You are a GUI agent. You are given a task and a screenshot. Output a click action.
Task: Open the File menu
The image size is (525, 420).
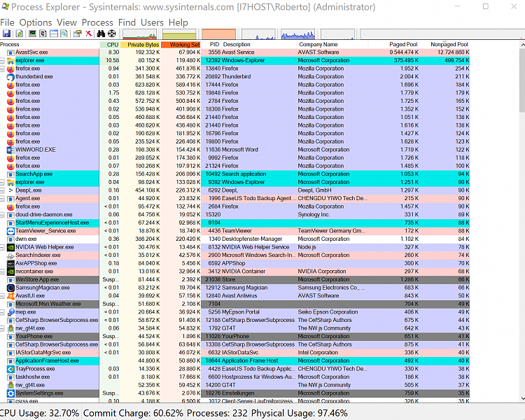pos(7,22)
